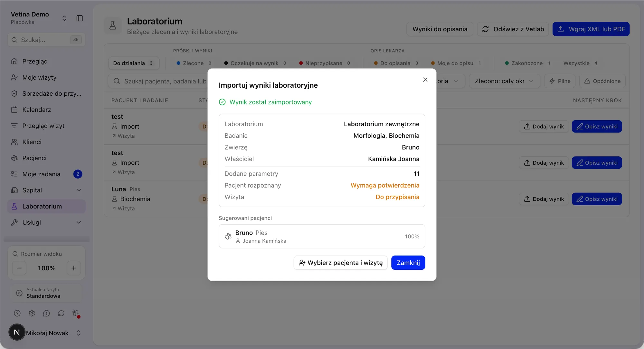Select the Do działania tab

click(134, 63)
